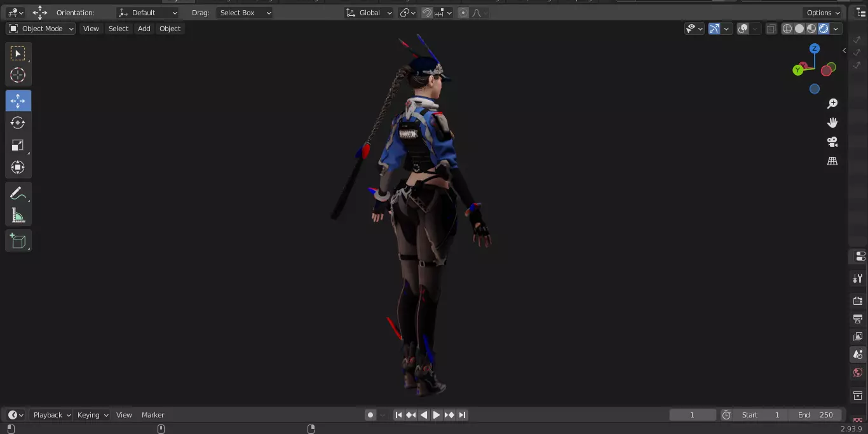
Task: Select the Add Cube tool
Action: 18,241
